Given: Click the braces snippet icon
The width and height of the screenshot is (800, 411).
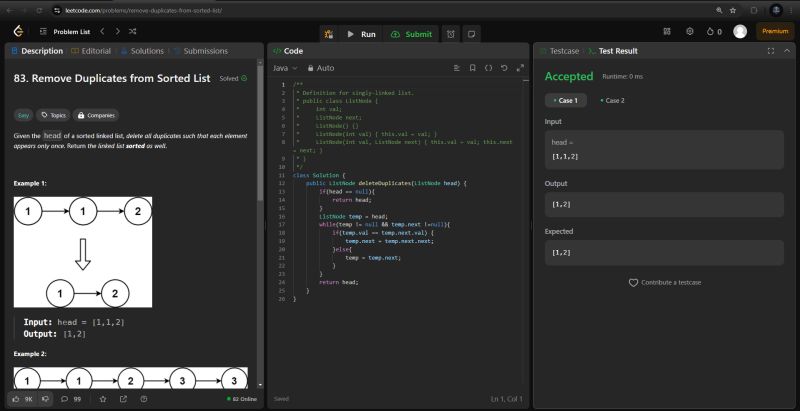Looking at the screenshot, I should pos(488,68).
